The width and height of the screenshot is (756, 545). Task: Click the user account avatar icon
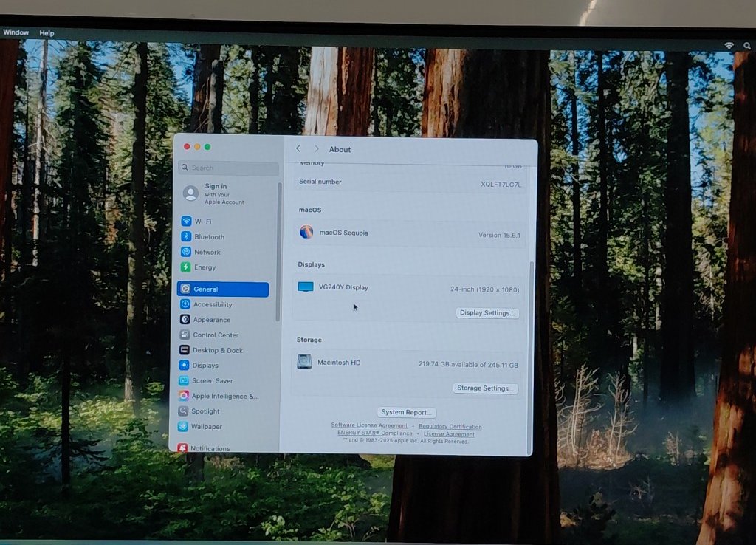191,193
